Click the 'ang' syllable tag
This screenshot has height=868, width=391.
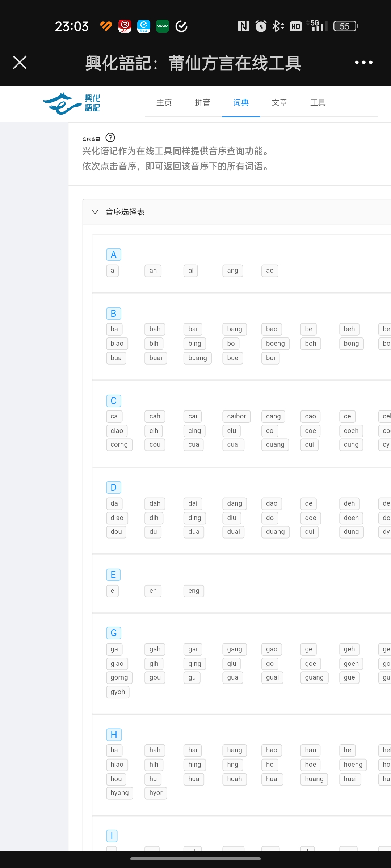pyautogui.click(x=233, y=271)
